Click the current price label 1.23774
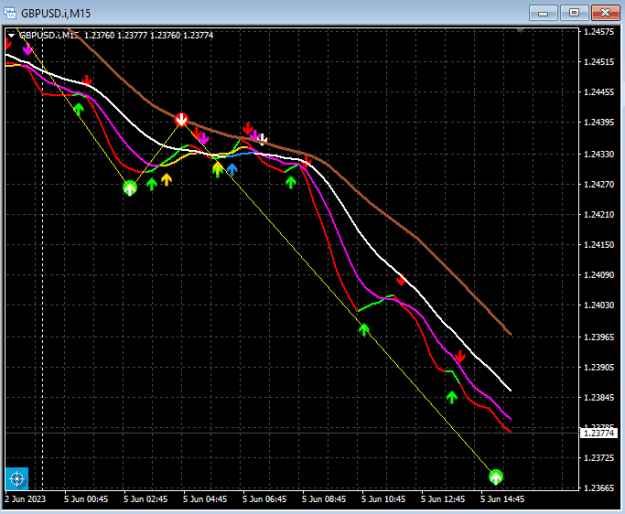 click(598, 433)
